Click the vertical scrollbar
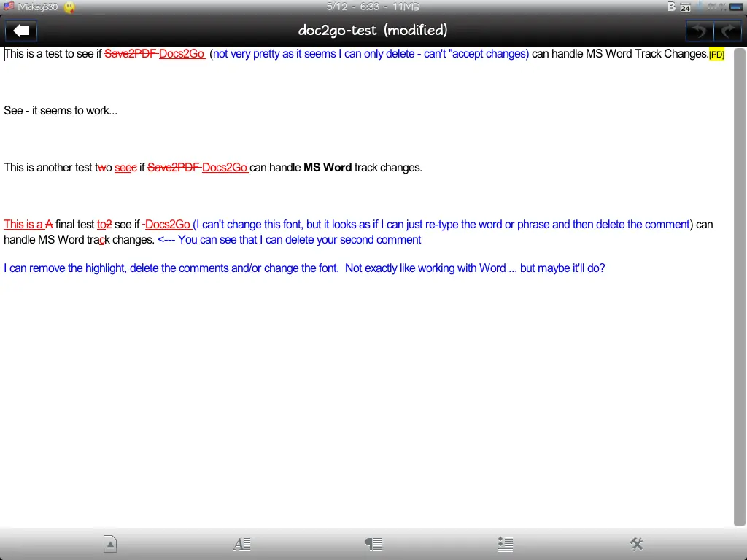Viewport: 747px width, 560px height. (x=739, y=286)
